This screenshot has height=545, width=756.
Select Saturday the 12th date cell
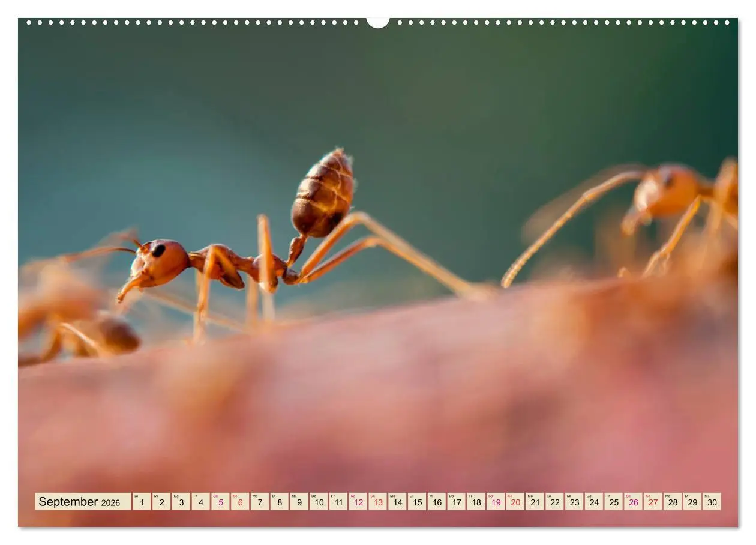pyautogui.click(x=358, y=502)
